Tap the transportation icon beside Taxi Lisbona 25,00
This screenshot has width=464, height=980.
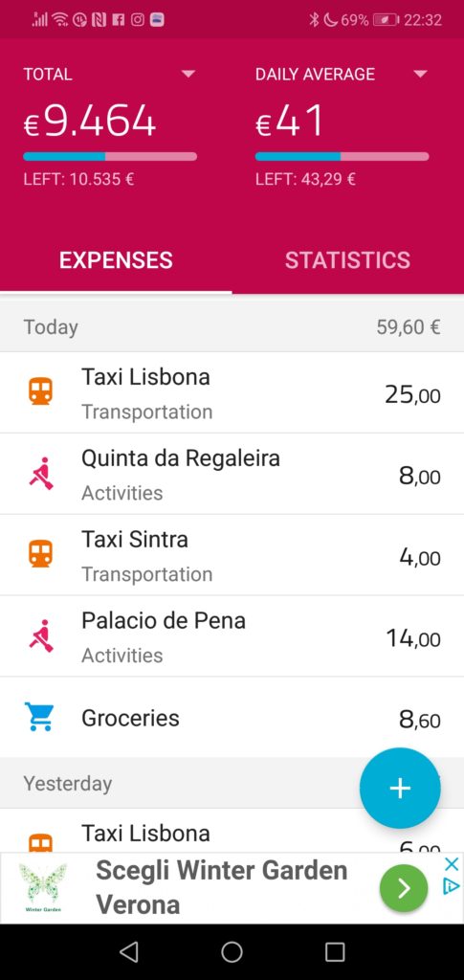[x=40, y=391]
